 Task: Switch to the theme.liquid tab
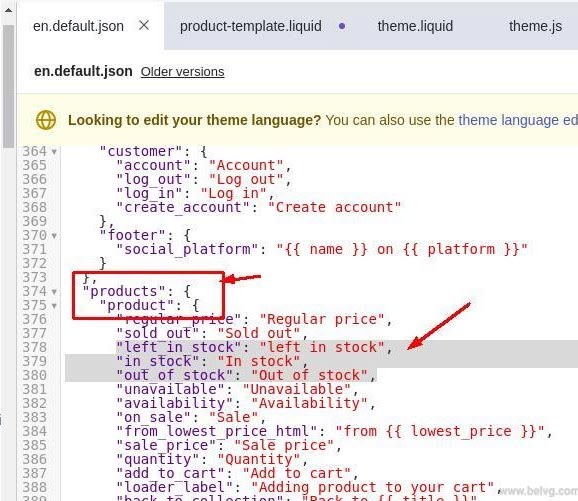[415, 26]
